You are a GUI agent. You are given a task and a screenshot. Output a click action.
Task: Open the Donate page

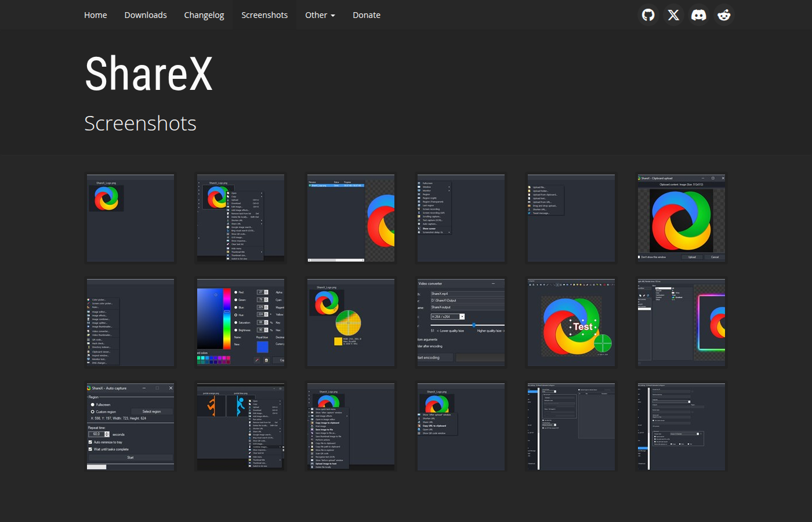pos(367,15)
